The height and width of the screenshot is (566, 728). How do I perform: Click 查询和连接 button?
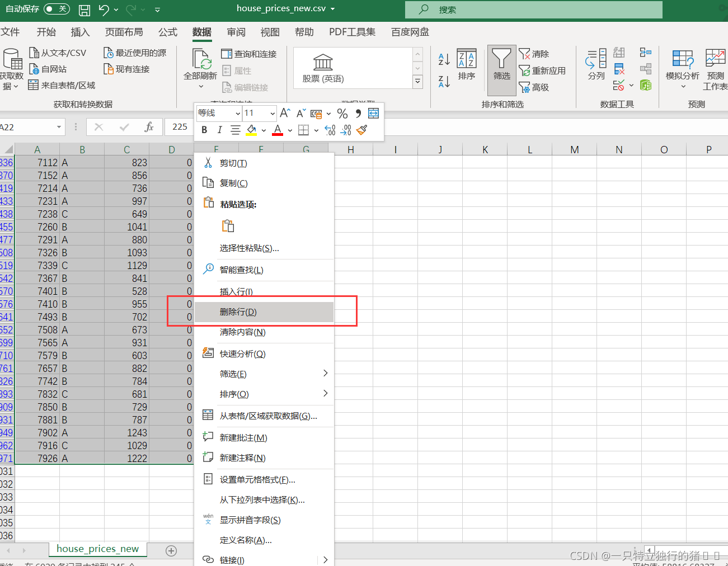coord(249,54)
